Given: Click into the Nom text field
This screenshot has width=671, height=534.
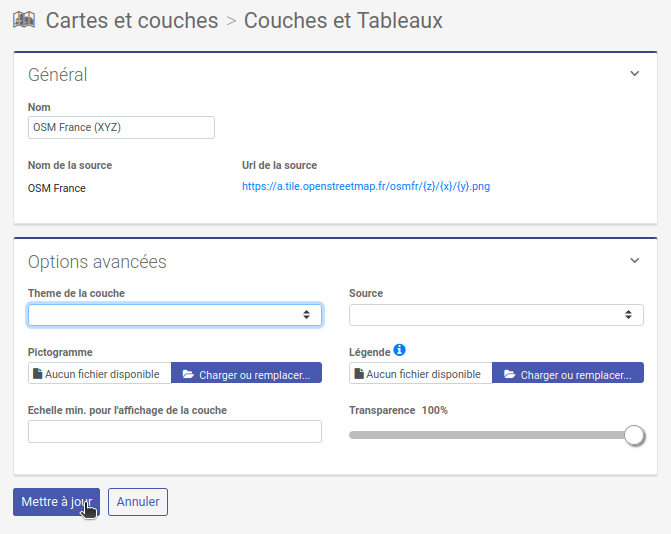Looking at the screenshot, I should coord(121,127).
